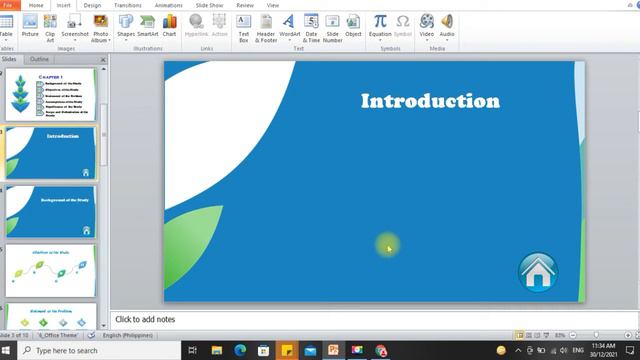Open the Animations tab

(x=169, y=5)
